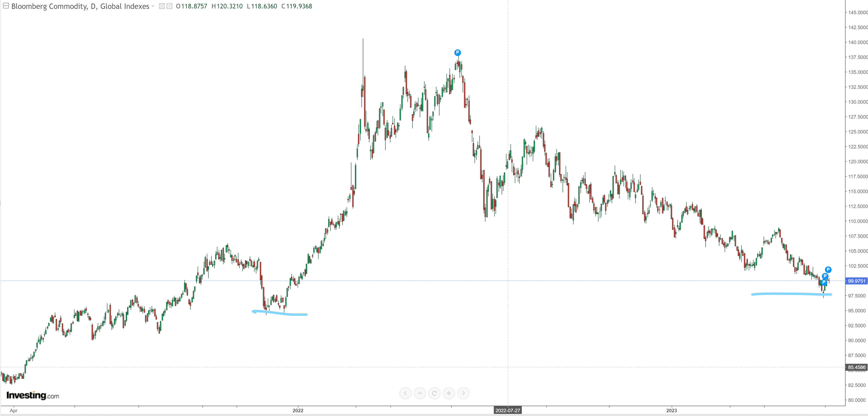The image size is (868, 416).
Task: Reset the chart view with the refresh button
Action: coord(434,393)
